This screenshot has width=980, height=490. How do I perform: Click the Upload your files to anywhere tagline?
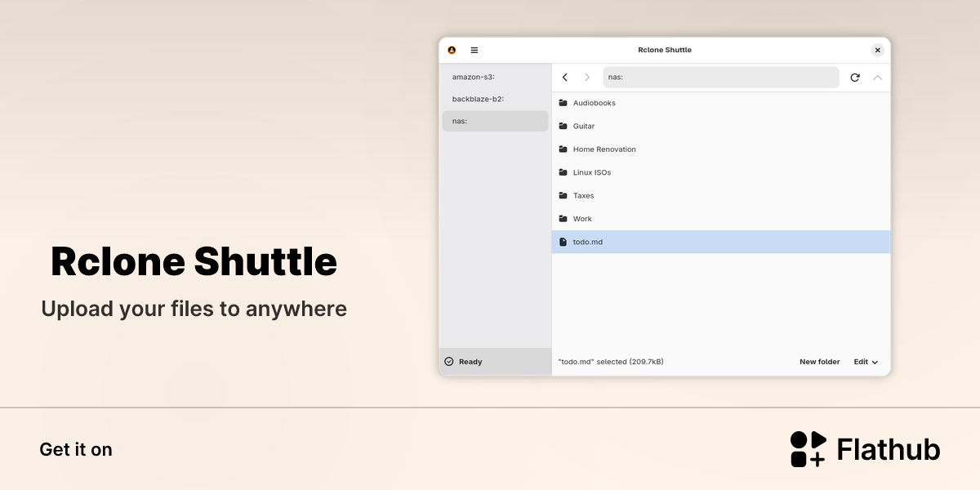194,310
